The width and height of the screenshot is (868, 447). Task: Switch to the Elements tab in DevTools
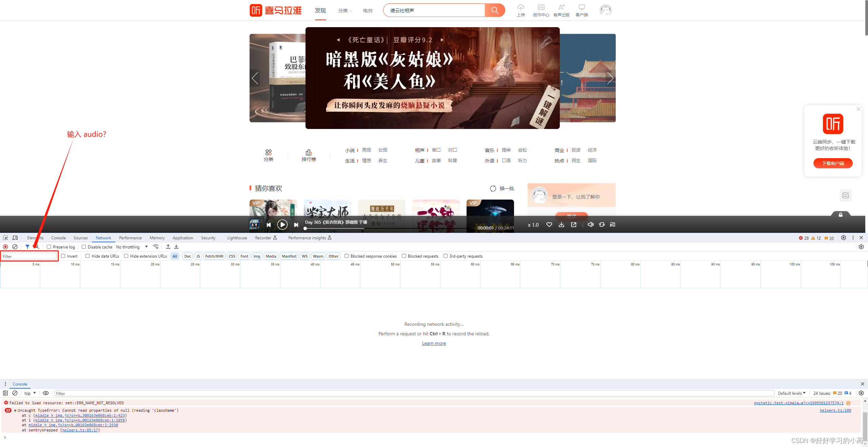(x=35, y=238)
